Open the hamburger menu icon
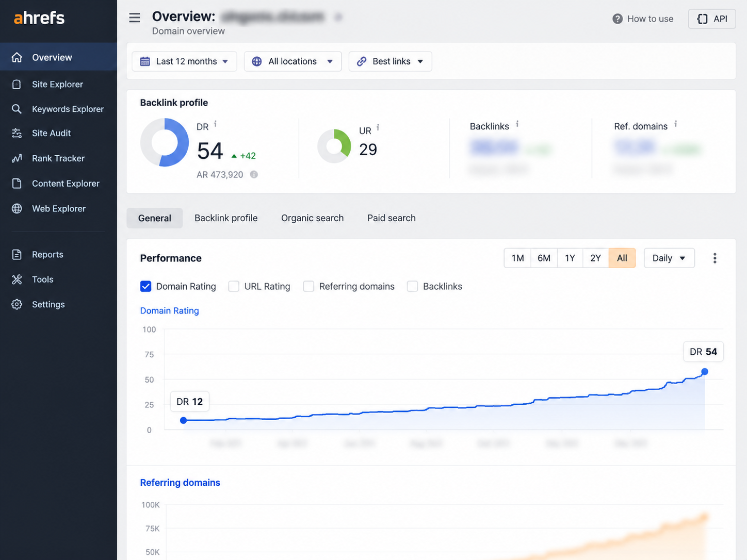747x560 pixels. pyautogui.click(x=135, y=18)
